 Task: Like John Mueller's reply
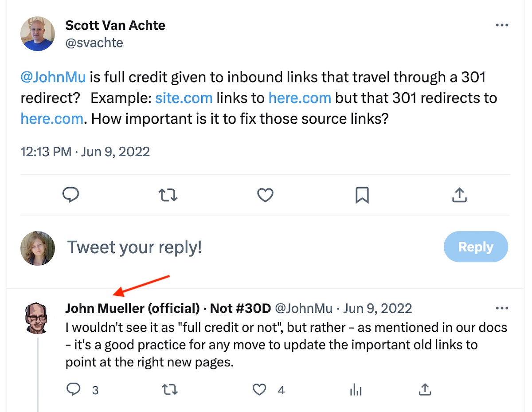[259, 390]
